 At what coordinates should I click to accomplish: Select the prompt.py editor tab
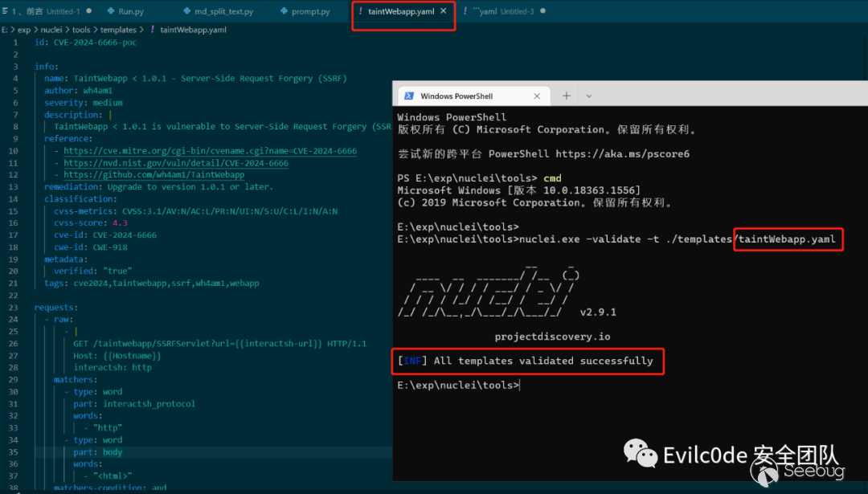tap(305, 11)
